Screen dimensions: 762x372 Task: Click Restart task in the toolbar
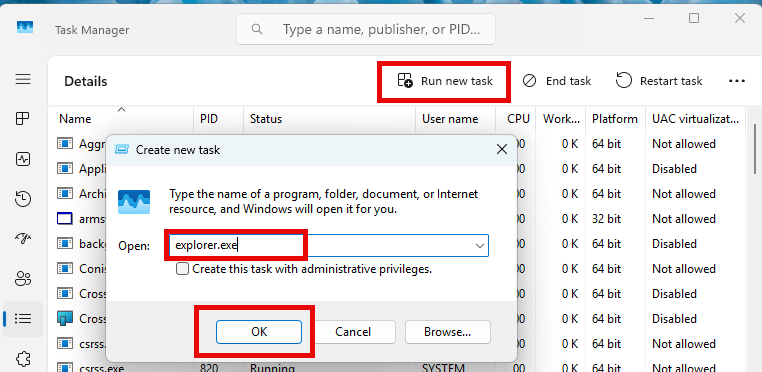659,81
